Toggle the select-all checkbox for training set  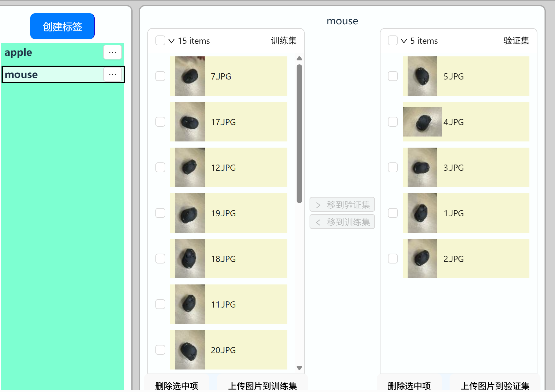coord(160,41)
